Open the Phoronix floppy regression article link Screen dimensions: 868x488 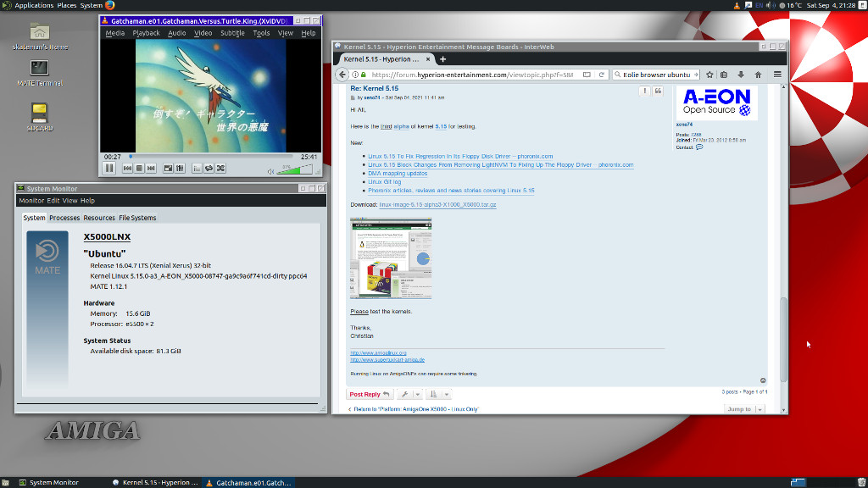pyautogui.click(x=460, y=157)
